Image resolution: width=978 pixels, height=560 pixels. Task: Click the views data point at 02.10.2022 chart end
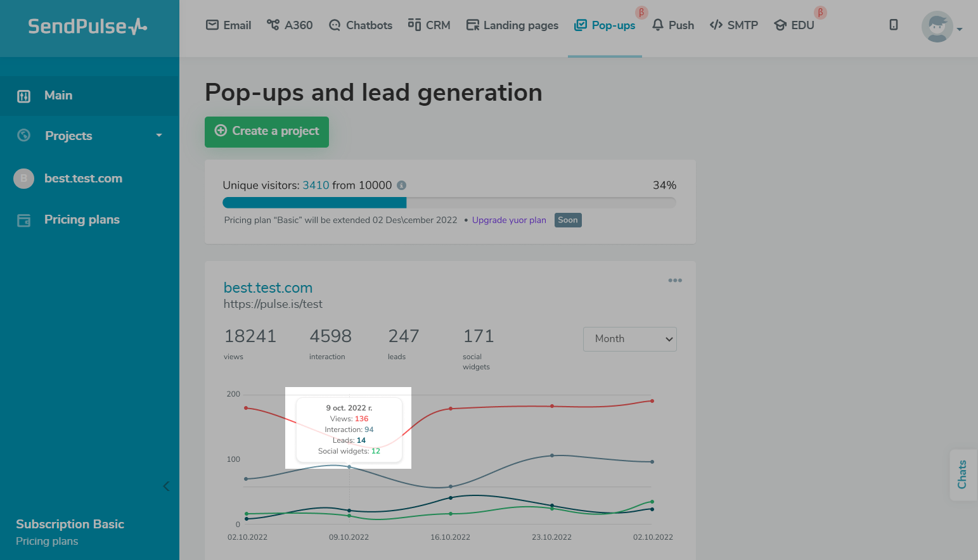(652, 401)
